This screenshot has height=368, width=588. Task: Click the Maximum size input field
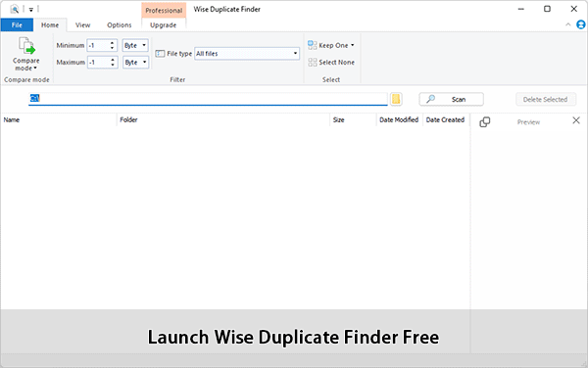coord(99,62)
